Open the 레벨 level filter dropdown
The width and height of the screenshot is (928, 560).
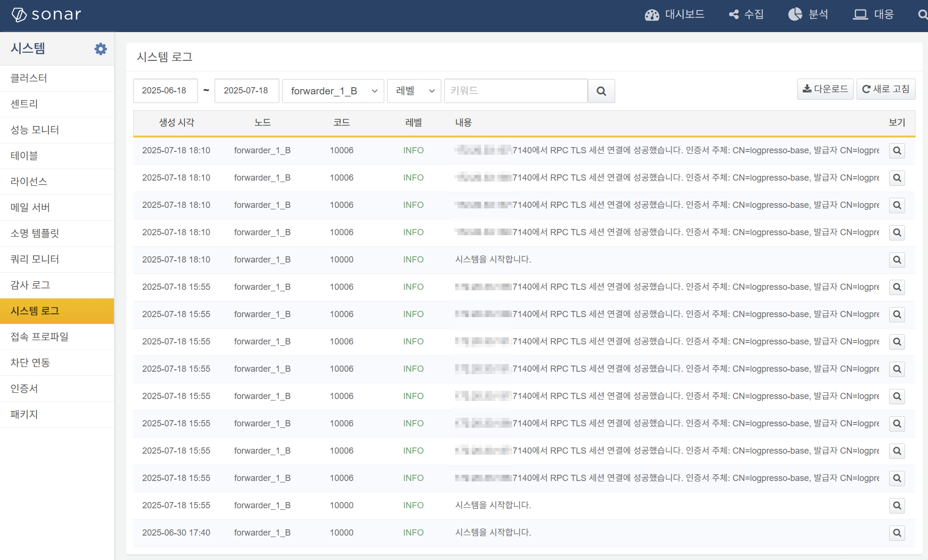414,91
